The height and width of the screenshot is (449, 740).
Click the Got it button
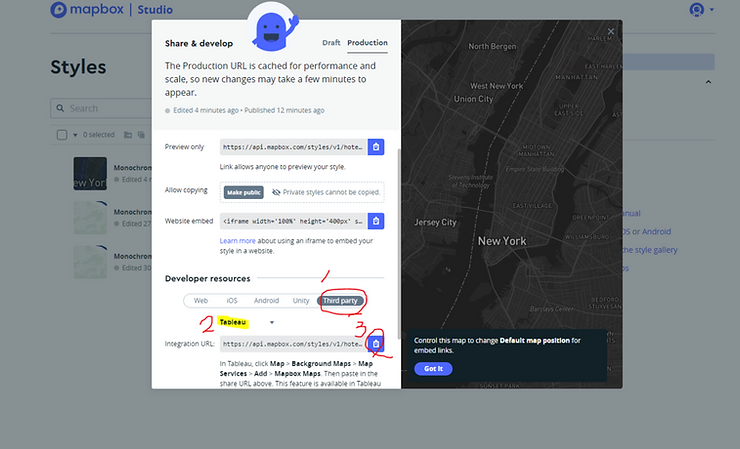(x=433, y=369)
